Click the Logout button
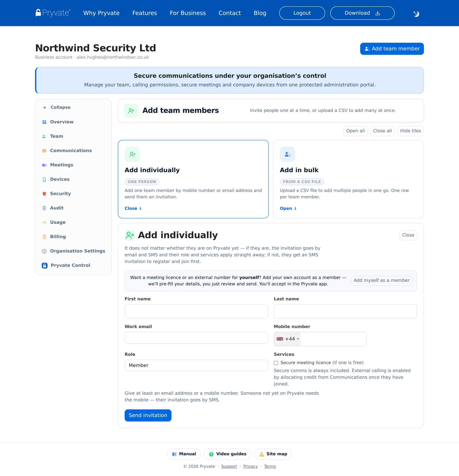 pyautogui.click(x=302, y=13)
